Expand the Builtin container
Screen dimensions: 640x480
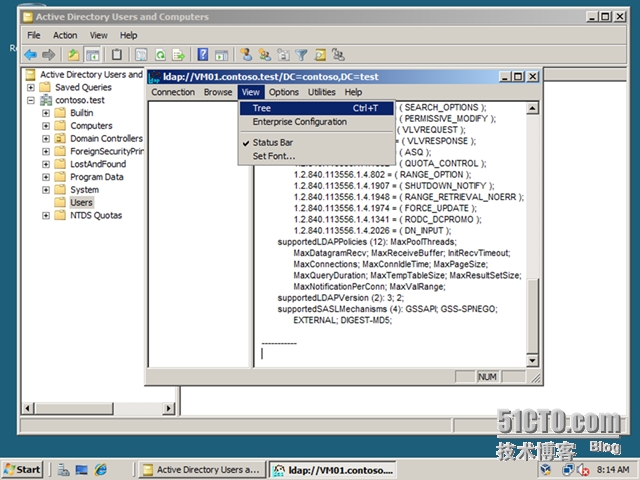46,113
